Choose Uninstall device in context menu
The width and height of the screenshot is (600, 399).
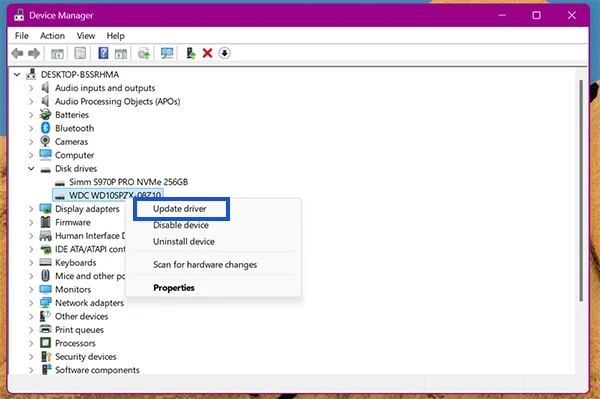coord(184,242)
